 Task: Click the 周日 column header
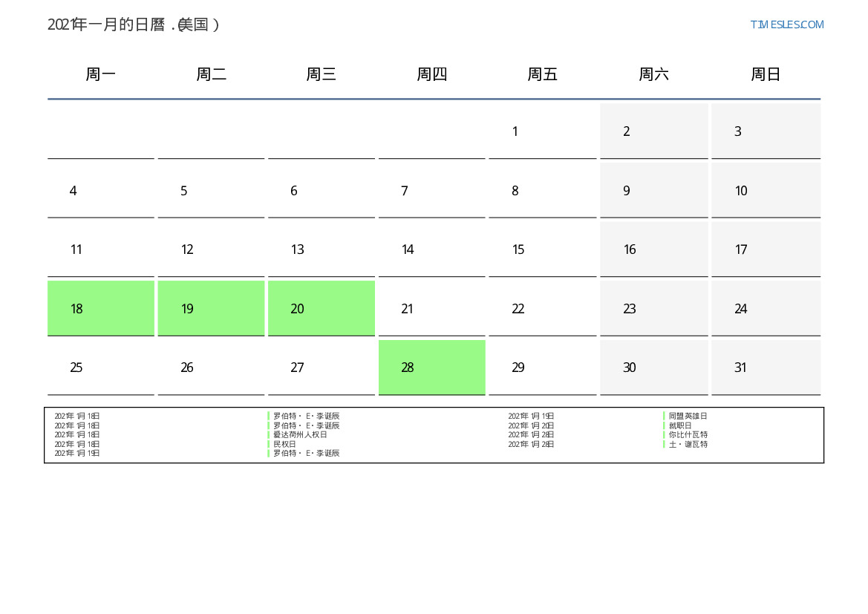pos(766,74)
